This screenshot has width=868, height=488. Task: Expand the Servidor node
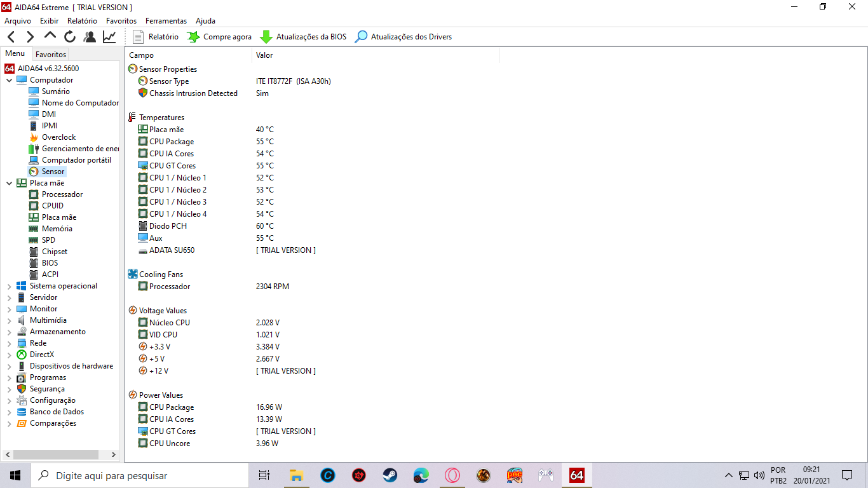[9, 297]
